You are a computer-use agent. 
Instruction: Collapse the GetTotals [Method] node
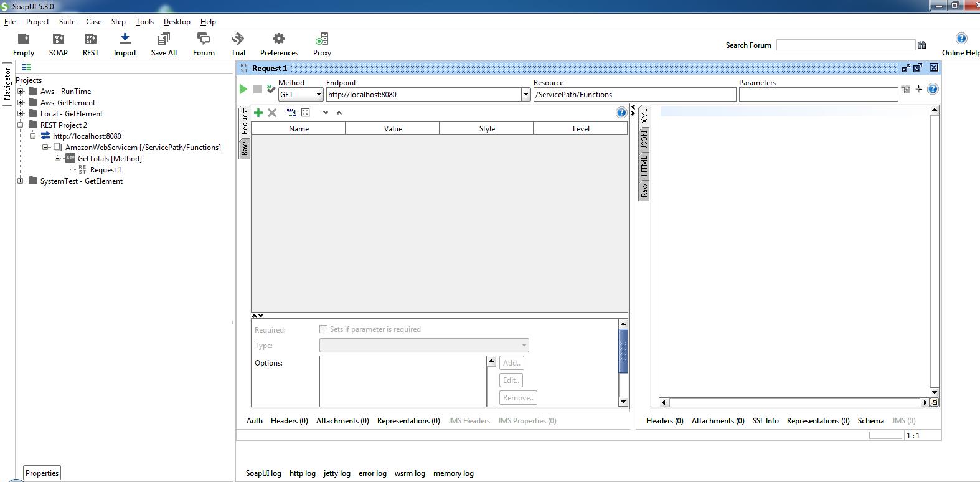[57, 159]
